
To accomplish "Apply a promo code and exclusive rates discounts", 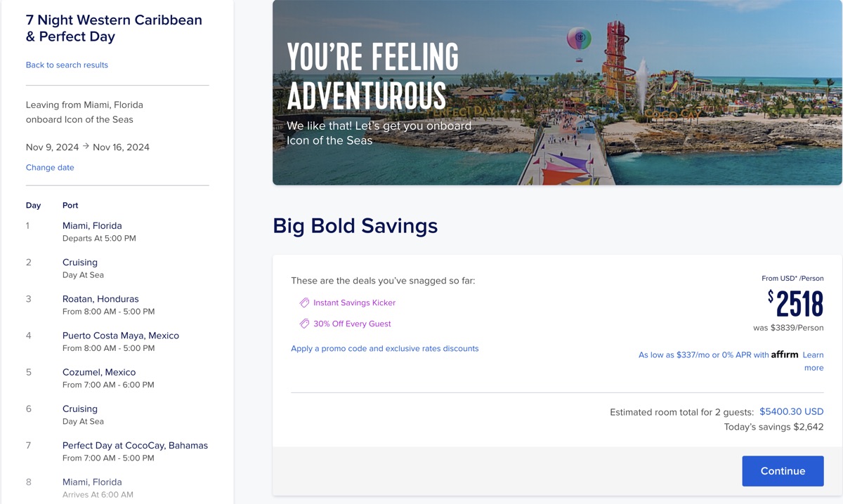I will (x=385, y=348).
